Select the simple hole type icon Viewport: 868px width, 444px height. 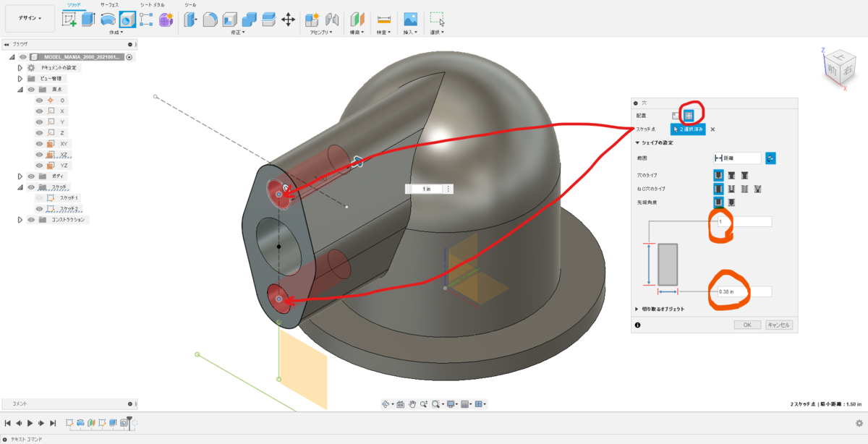coord(718,175)
